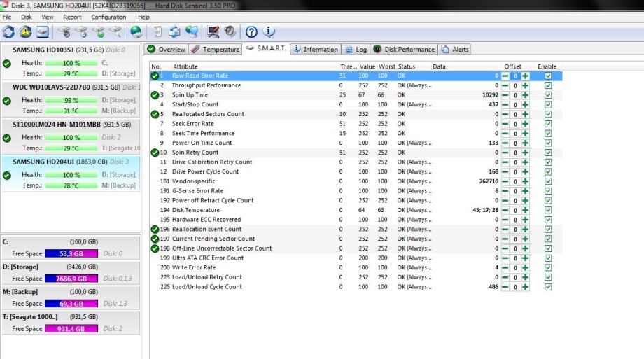Click the document report toolbar icon
Image resolution: width=644 pixels, height=359 pixels.
157,31
